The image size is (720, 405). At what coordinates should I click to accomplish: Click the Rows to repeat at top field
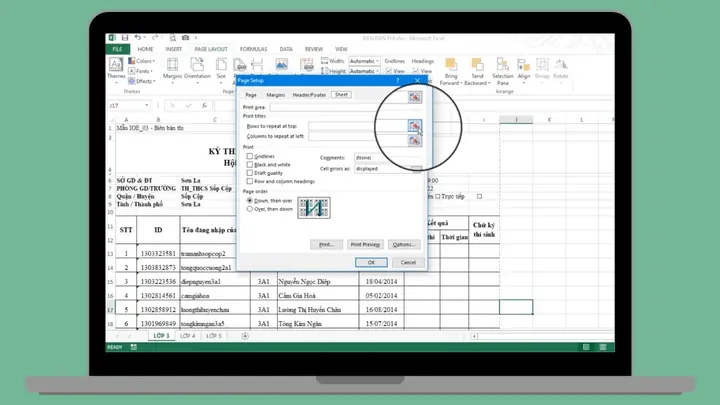pos(358,126)
